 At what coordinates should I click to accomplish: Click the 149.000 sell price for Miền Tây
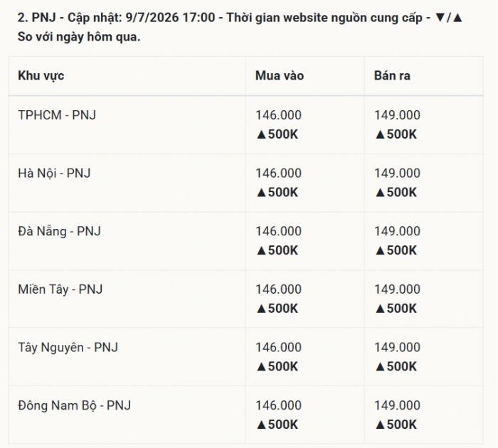397,289
